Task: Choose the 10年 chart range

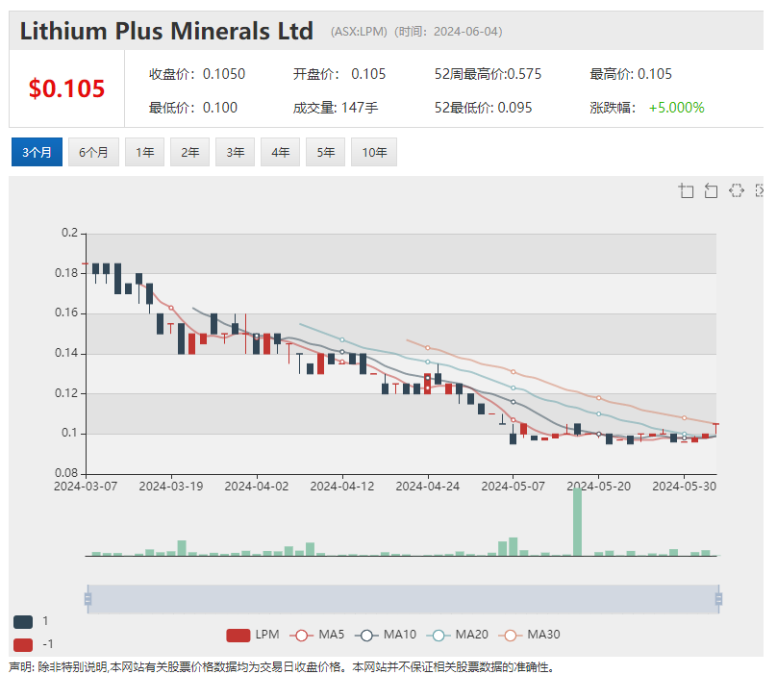Action: click(x=374, y=152)
